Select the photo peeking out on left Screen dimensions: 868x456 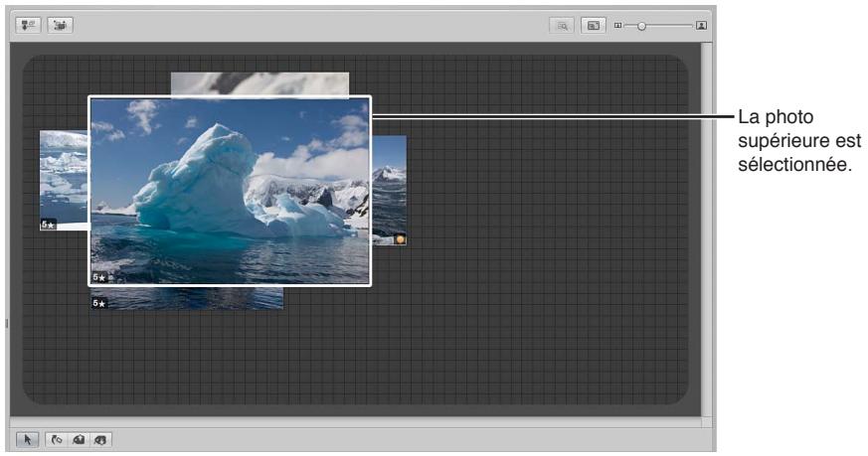(64, 180)
